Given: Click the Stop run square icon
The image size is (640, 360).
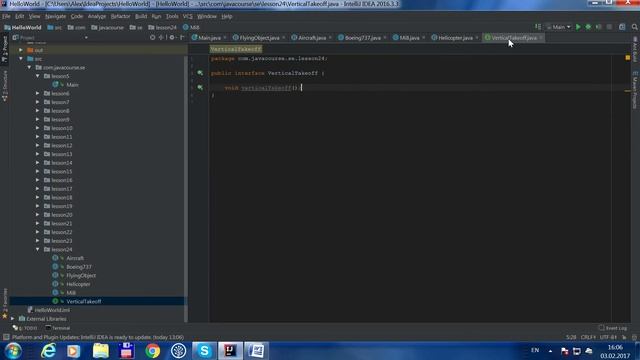Looking at the screenshot, I should tap(609, 27).
